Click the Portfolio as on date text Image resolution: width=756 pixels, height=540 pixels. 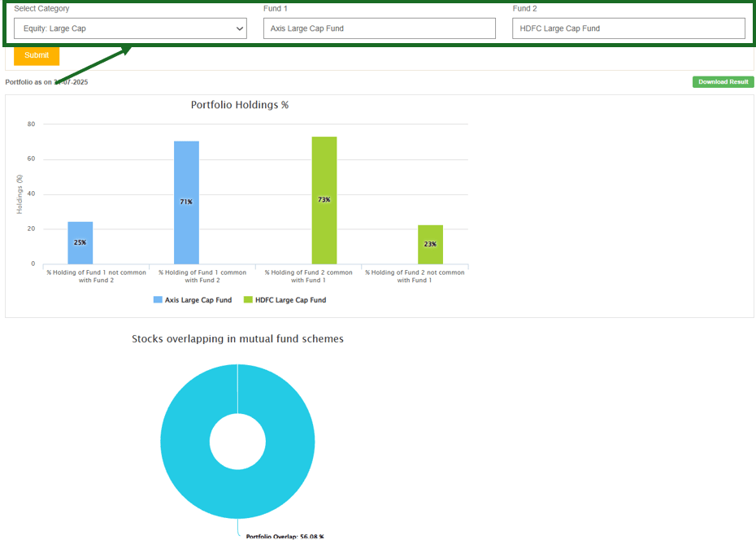(46, 82)
